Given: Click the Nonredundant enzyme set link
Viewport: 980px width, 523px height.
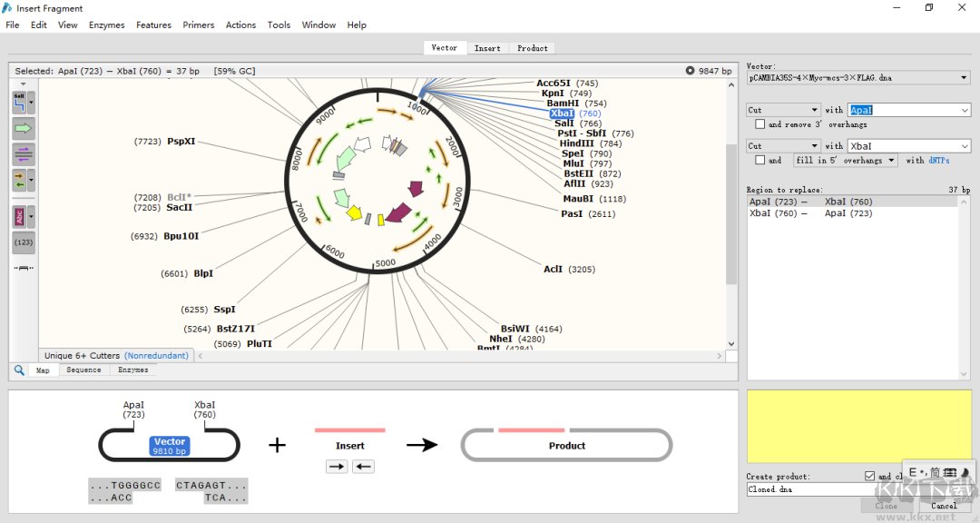Looking at the screenshot, I should click(x=156, y=355).
